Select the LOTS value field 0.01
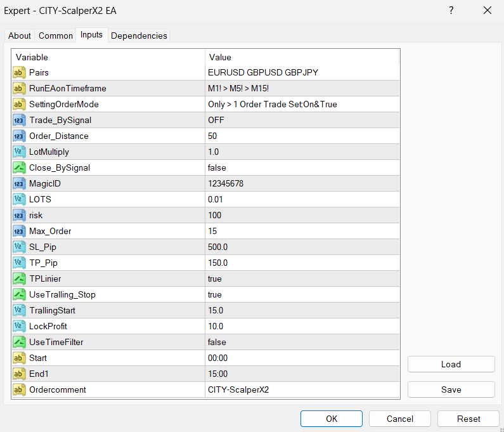Screen dimensions: 504x432 pos(302,199)
